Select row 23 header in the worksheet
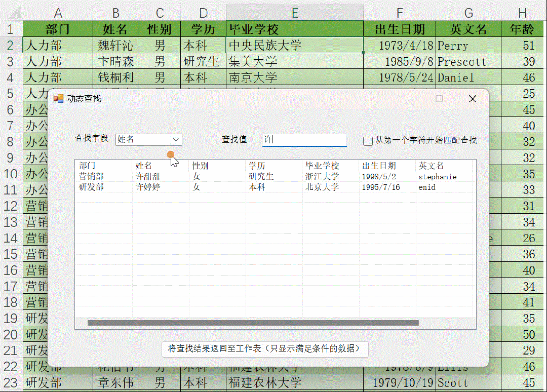This screenshot has height=392, width=547. coord(11,382)
